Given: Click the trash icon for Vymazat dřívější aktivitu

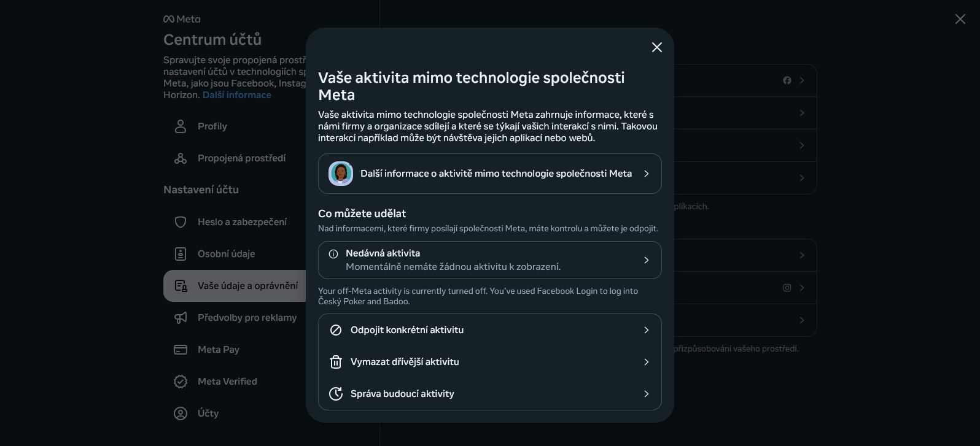Looking at the screenshot, I should pyautogui.click(x=336, y=362).
